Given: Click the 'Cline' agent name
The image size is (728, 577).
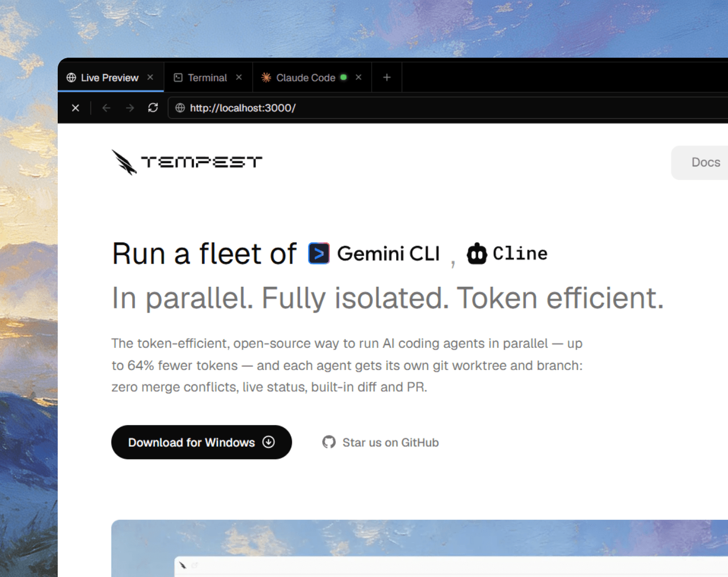Looking at the screenshot, I should click(520, 254).
